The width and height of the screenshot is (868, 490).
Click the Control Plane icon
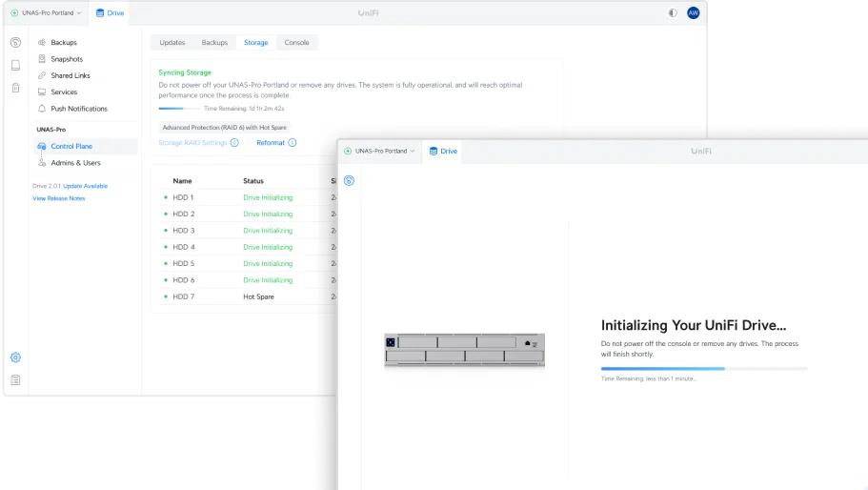coord(42,146)
